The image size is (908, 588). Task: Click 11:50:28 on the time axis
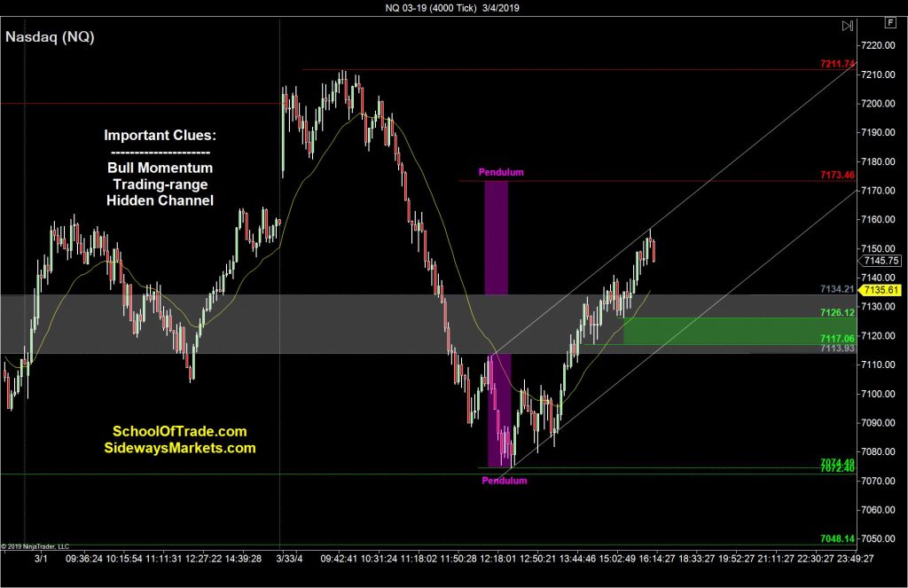click(x=458, y=559)
